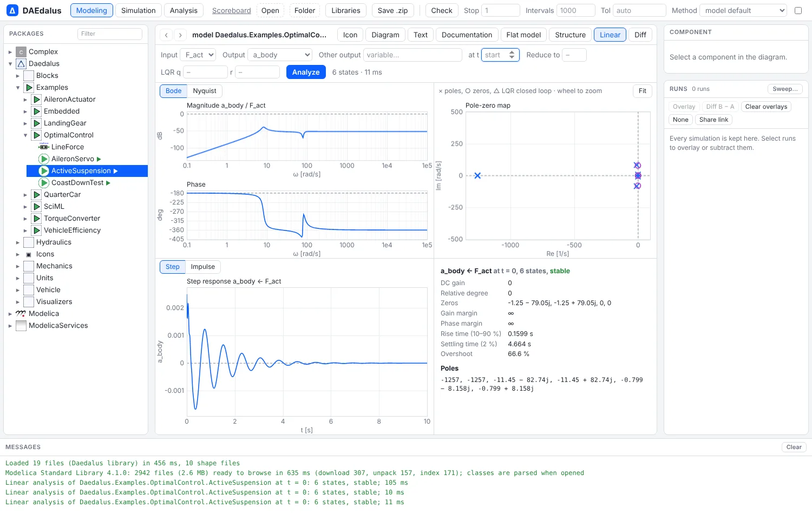Viewport: 812px width, 514px height.
Task: Click the Other output variable field
Action: [412, 55]
